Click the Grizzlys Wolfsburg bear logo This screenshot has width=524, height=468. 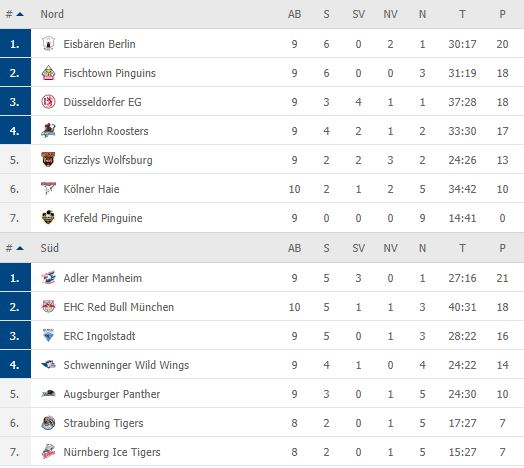click(x=48, y=160)
